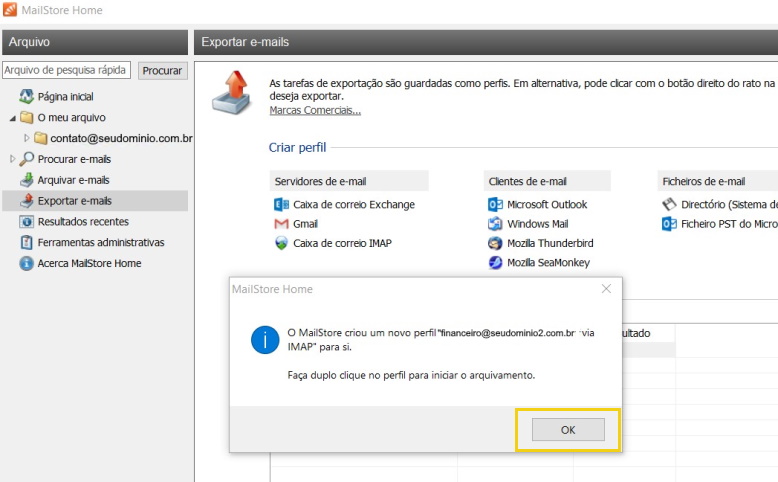Expand the contato@seudominio.com.br folder node
Image resolution: width=778 pixels, height=482 pixels.
coord(26,138)
